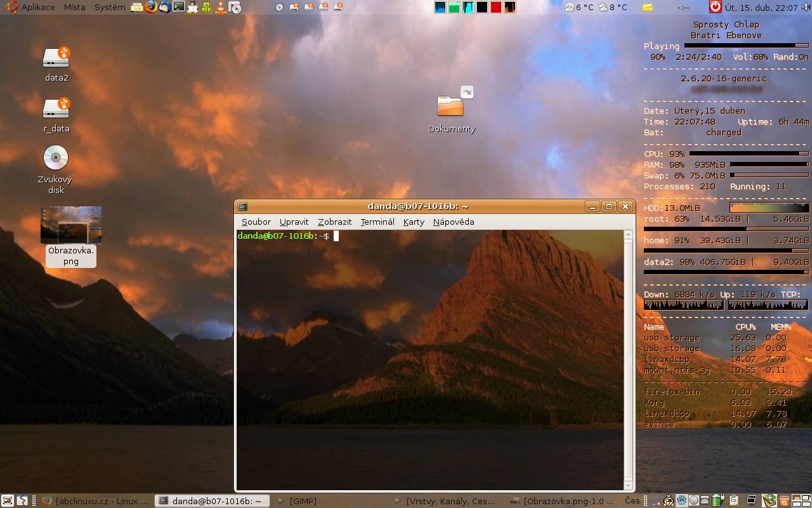Switch to abclinuxu.cz Firefox window in taskbar
The width and height of the screenshot is (812, 508).
pyautogui.click(x=95, y=501)
